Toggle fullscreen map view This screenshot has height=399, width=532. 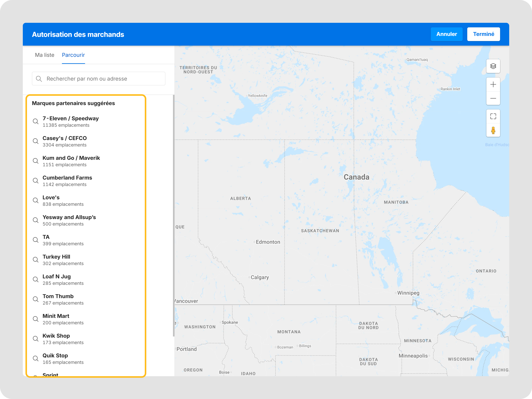pyautogui.click(x=493, y=116)
